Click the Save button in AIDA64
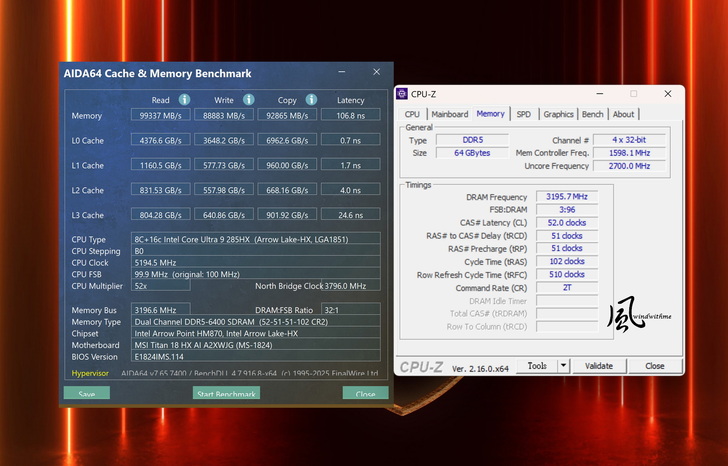This screenshot has width=728, height=466. pyautogui.click(x=87, y=394)
